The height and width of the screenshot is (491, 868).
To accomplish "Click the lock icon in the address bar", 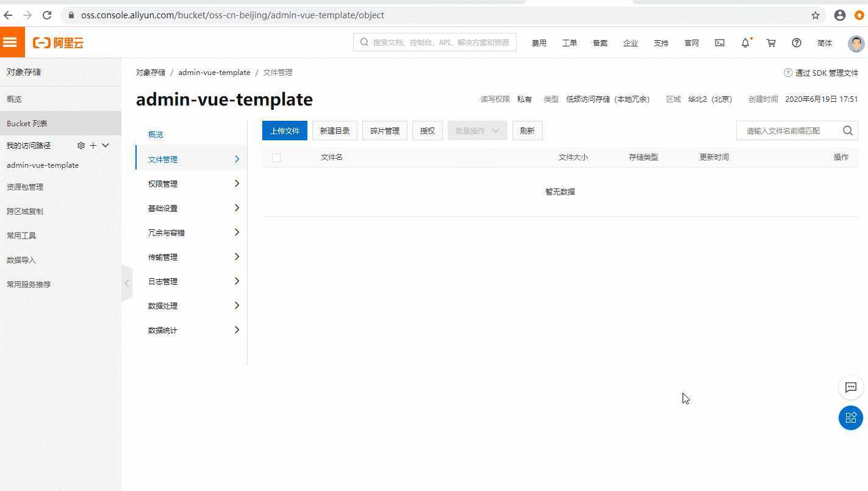I will 71,15.
